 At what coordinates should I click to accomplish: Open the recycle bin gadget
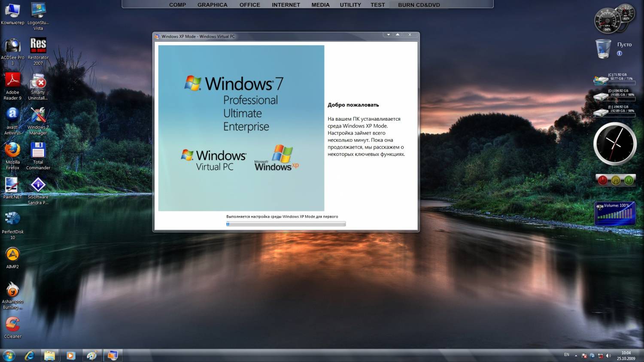[603, 48]
